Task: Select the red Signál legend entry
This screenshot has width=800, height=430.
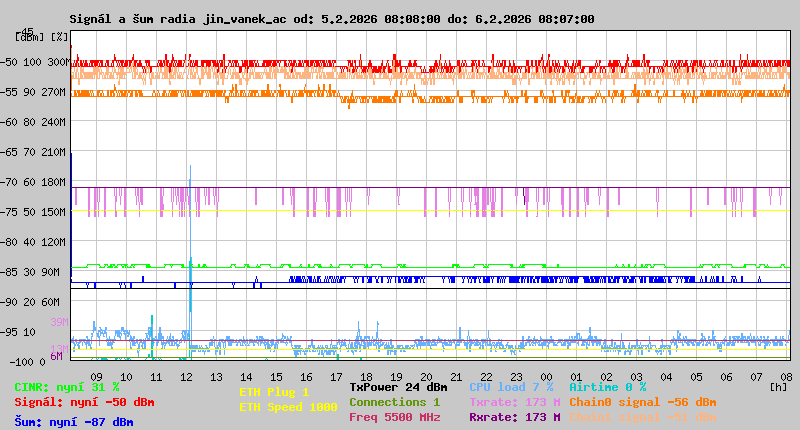Action: pos(84,402)
